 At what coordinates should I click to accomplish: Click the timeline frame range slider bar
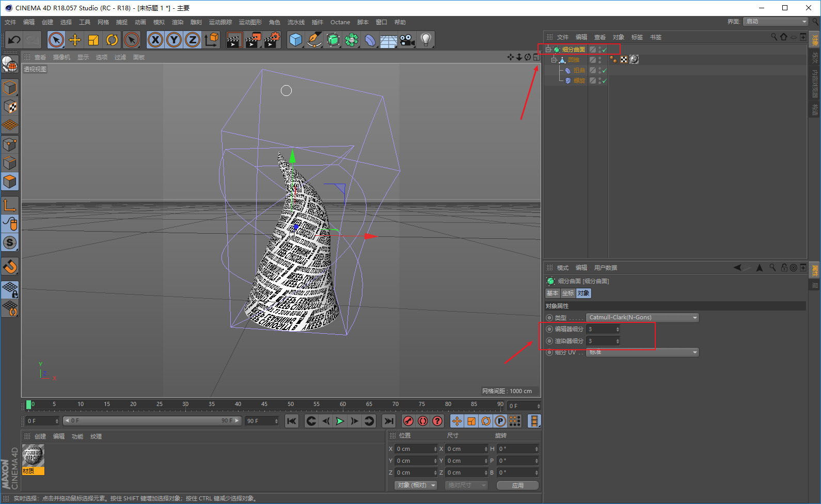click(152, 421)
